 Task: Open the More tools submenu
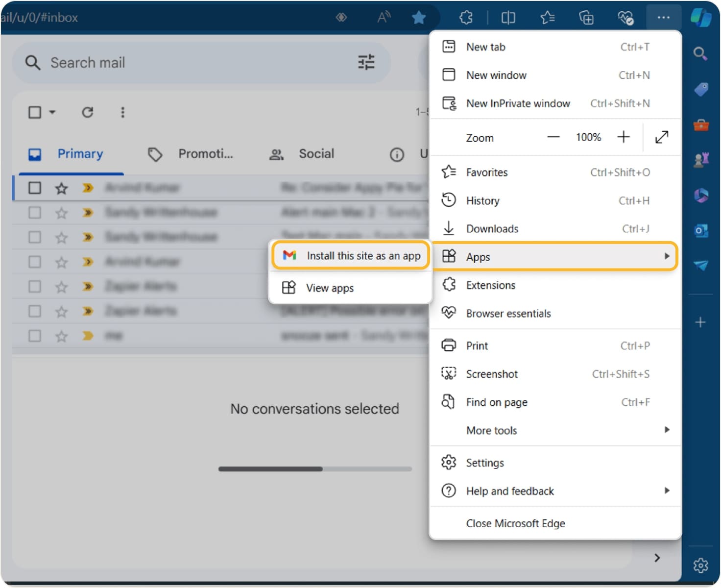coord(491,430)
